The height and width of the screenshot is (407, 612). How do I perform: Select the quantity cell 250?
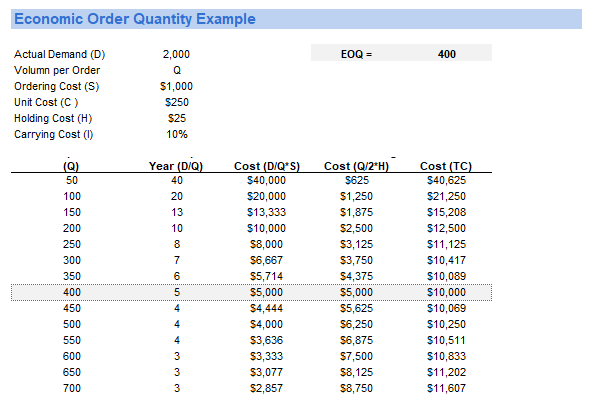(x=71, y=244)
